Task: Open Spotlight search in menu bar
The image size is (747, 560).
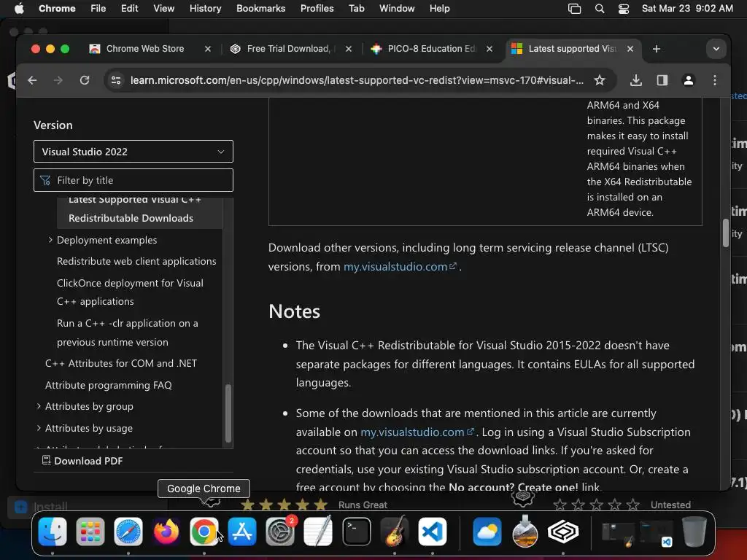Action: pos(600,9)
